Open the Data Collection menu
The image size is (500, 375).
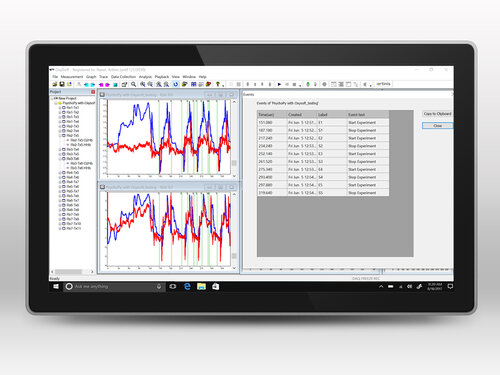click(123, 77)
